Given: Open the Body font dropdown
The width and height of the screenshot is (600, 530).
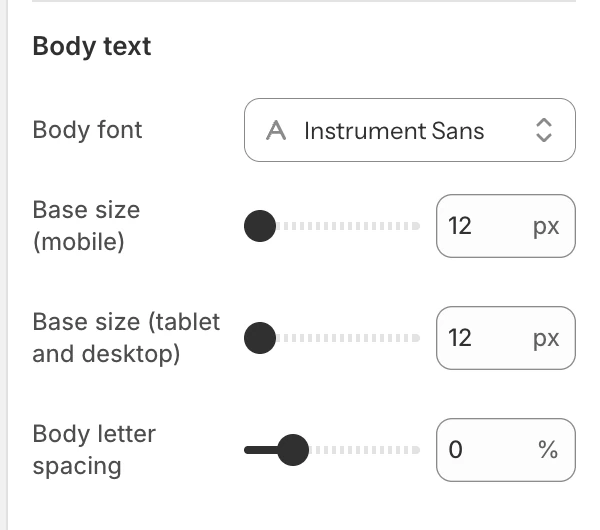Looking at the screenshot, I should point(410,130).
